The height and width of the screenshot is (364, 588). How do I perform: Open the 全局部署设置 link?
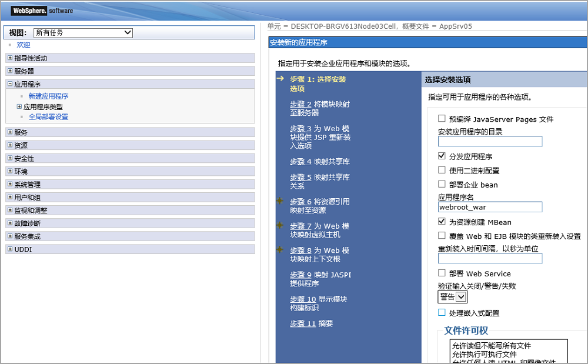48,116
